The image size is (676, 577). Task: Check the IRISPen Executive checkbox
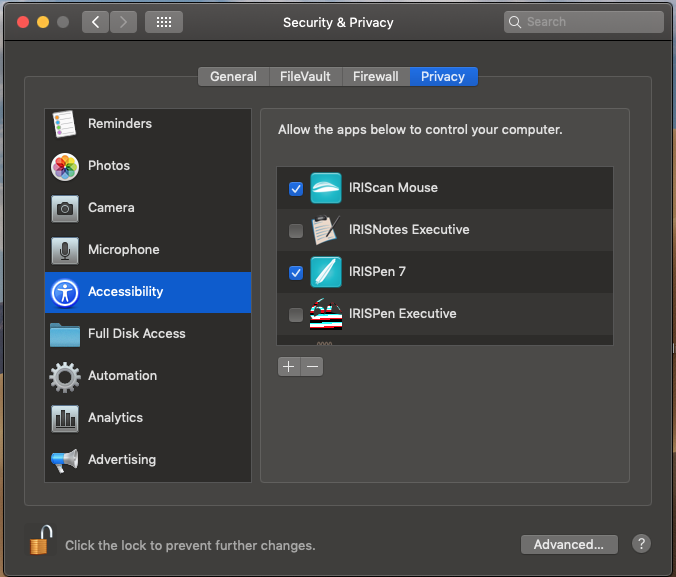295,314
